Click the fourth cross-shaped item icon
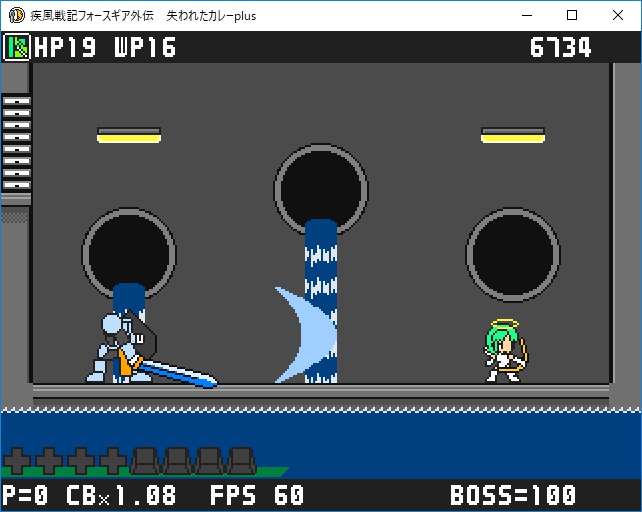The image size is (642, 512). click(x=113, y=461)
